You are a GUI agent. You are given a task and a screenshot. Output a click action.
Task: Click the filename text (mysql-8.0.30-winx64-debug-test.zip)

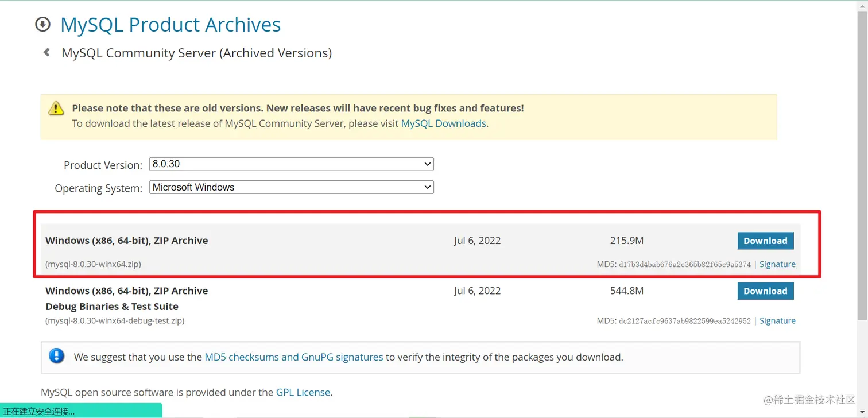(x=115, y=321)
